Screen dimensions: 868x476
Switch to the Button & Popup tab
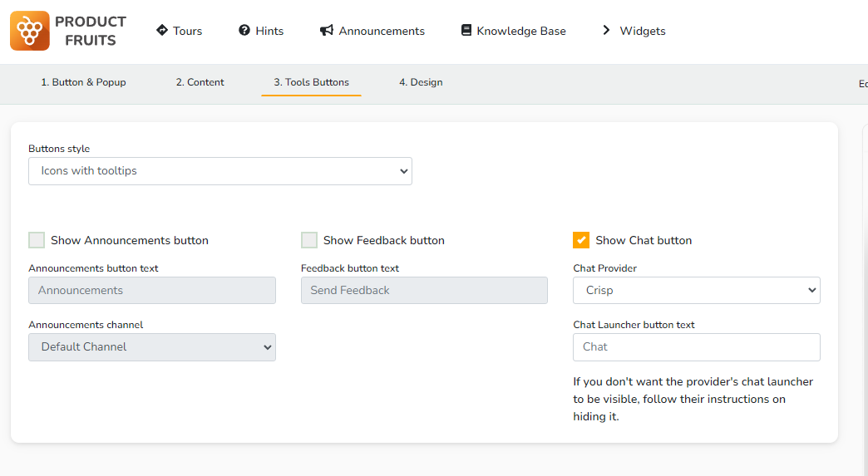coord(84,82)
